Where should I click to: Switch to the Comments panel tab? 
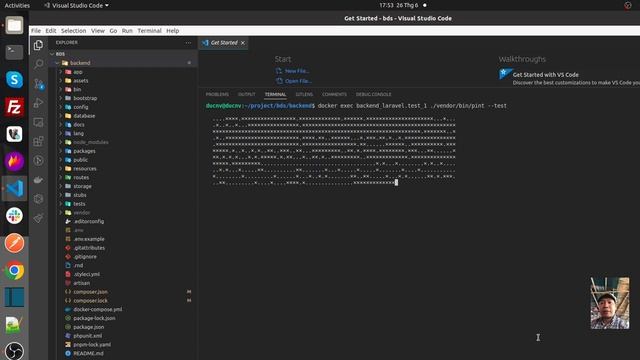(334, 94)
